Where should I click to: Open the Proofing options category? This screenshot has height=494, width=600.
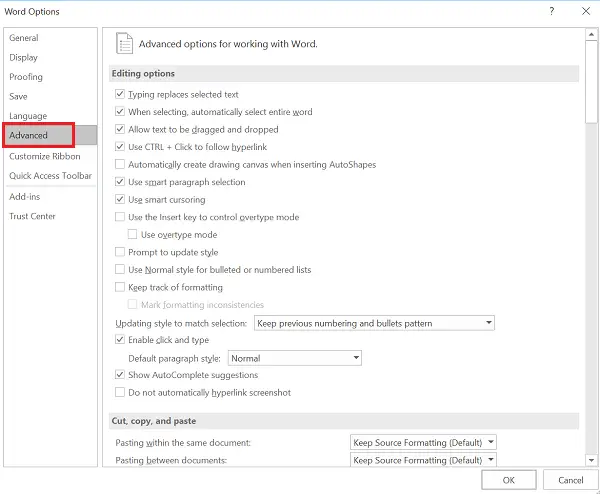click(x=26, y=77)
